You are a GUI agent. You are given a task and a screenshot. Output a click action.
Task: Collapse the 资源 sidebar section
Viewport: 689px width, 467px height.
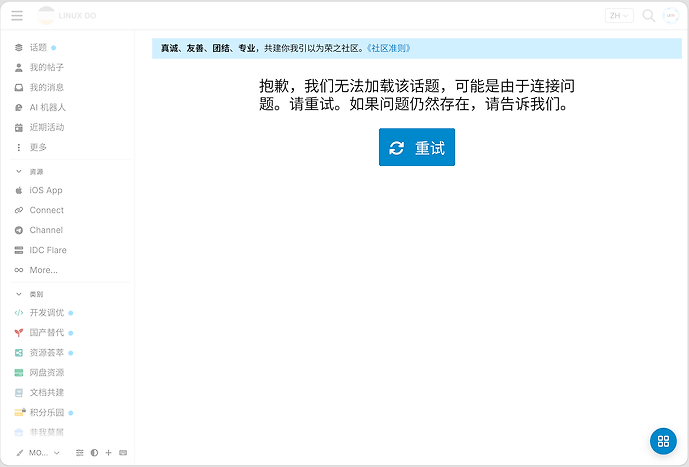[x=29, y=171]
